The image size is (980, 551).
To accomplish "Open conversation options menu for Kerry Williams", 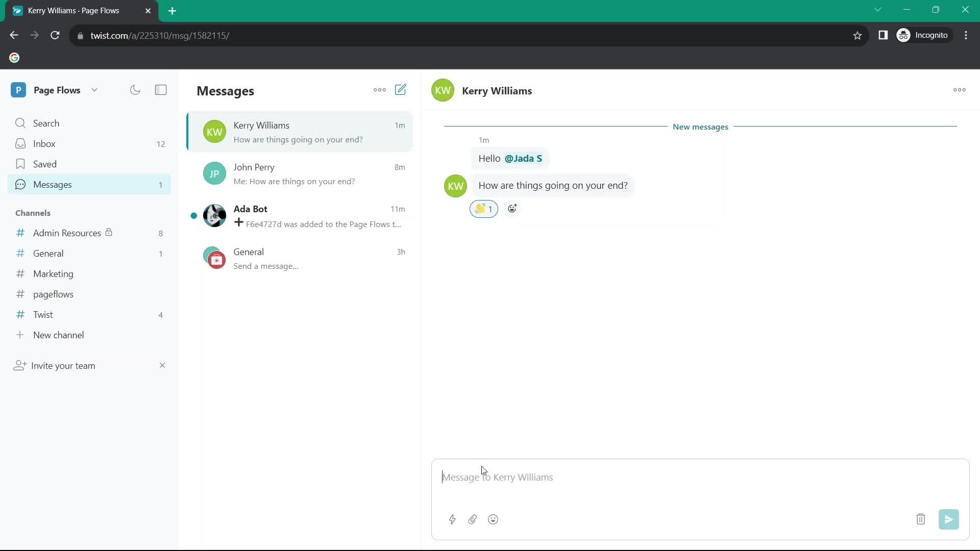I will pos(959,90).
